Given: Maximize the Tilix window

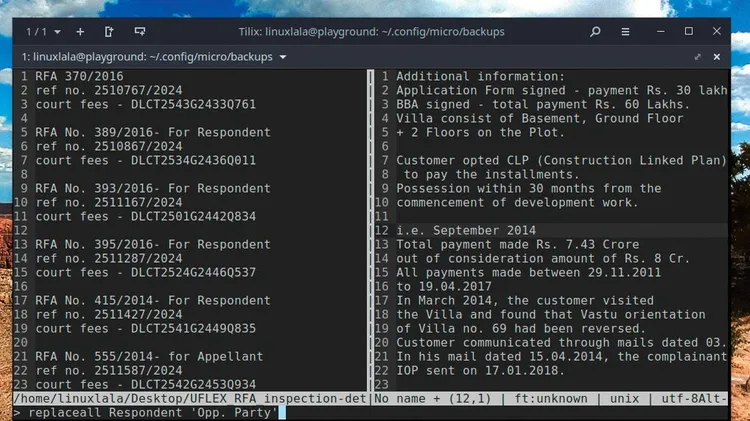Looking at the screenshot, I should click(x=689, y=32).
